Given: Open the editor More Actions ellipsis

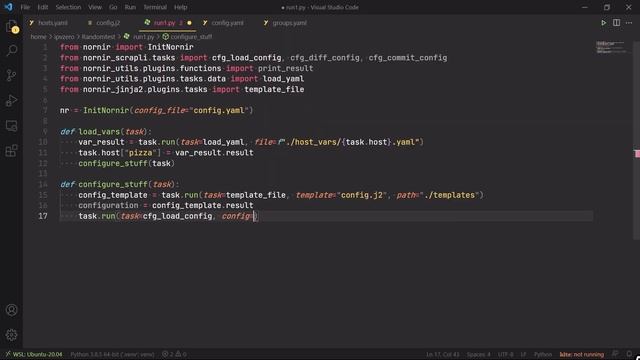Looking at the screenshot, I should pyautogui.click(x=629, y=23).
